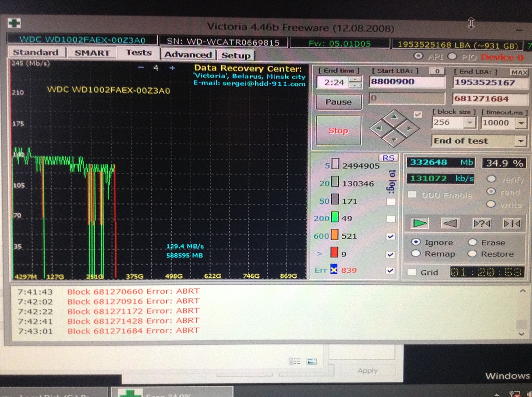Click the 0 button beside Start LBA
Screen dimensions: 532x397
coord(437,71)
